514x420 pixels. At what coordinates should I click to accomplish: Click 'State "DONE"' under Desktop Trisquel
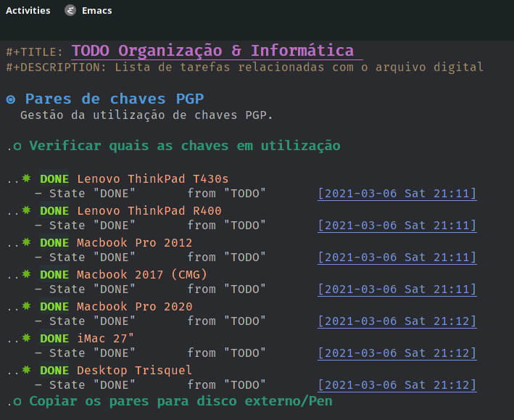tap(92, 385)
